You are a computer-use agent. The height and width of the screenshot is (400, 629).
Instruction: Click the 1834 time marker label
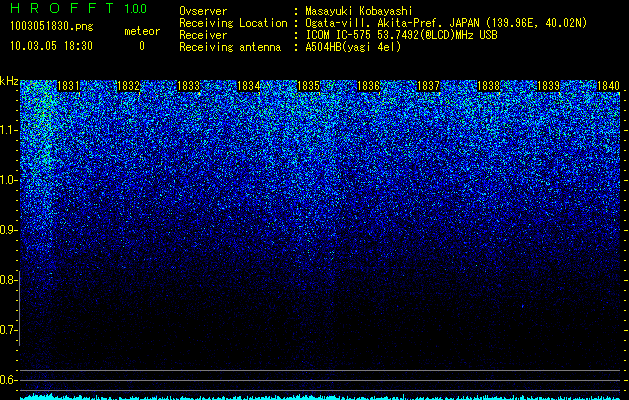pos(248,86)
